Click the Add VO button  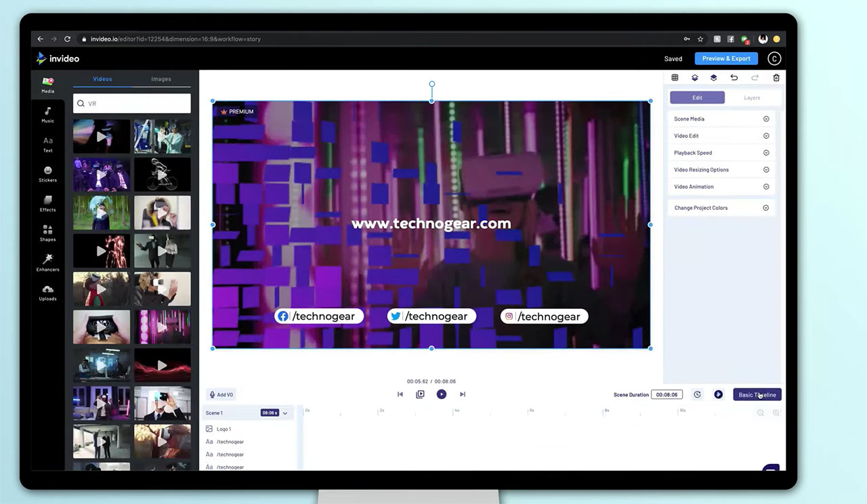click(x=221, y=394)
